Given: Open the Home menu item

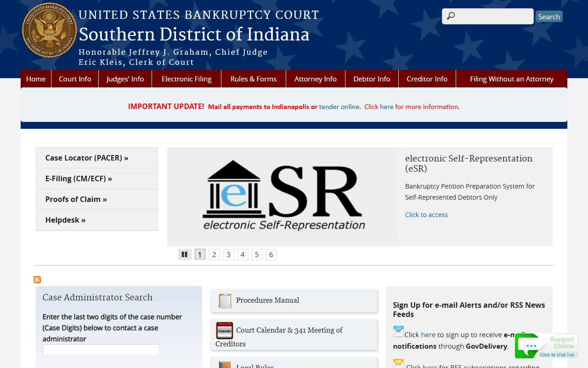Looking at the screenshot, I should [36, 79].
